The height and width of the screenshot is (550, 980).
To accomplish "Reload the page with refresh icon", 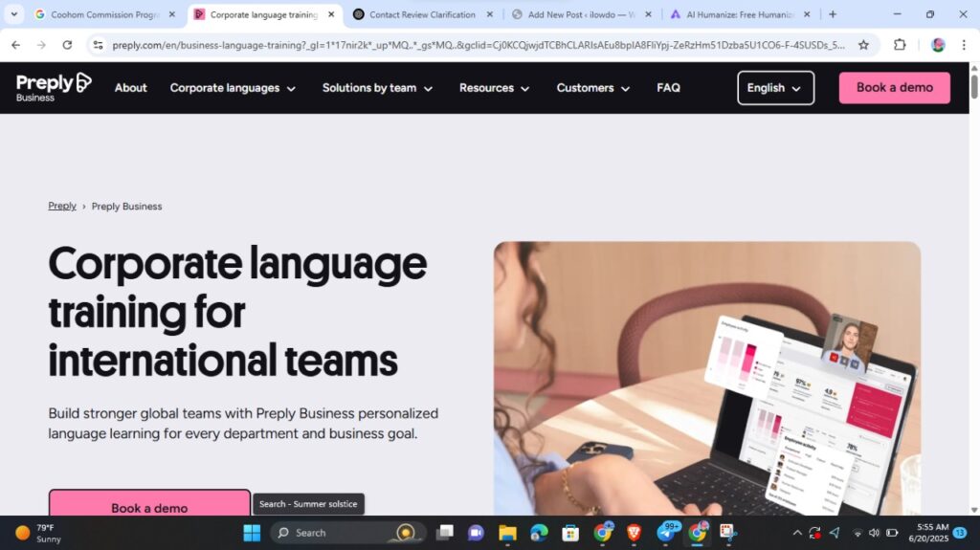I will tap(67, 45).
